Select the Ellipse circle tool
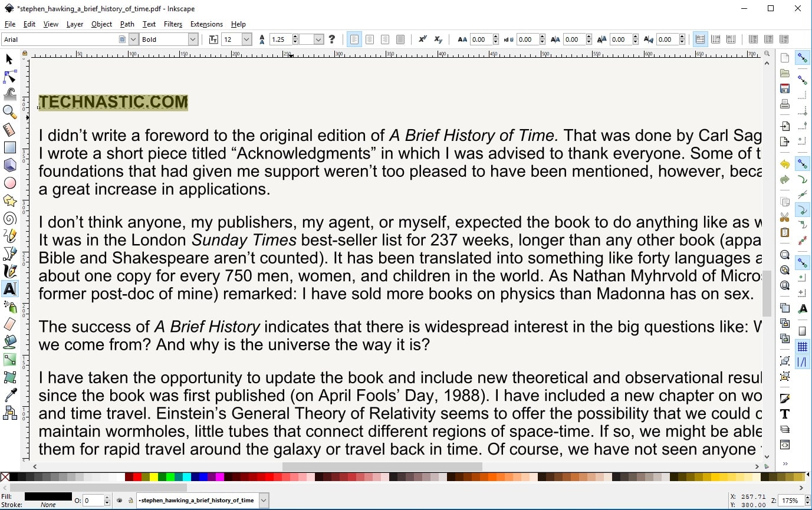Screen dimensions: 812x510 (x=9, y=183)
